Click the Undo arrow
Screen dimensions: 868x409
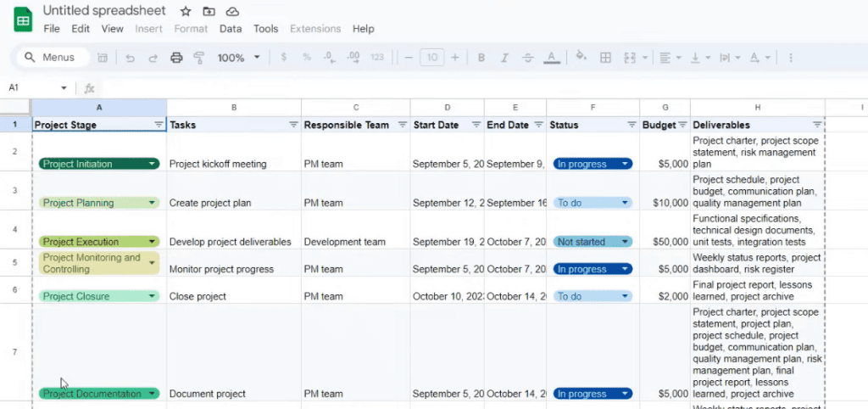(130, 58)
